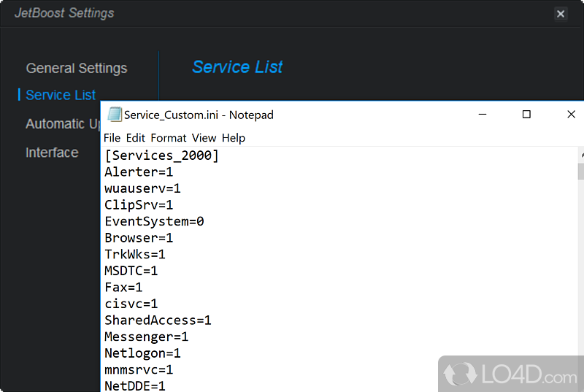This screenshot has height=392, width=584.
Task: Click the EventSystem=0 line in Notepad
Action: coord(154,221)
